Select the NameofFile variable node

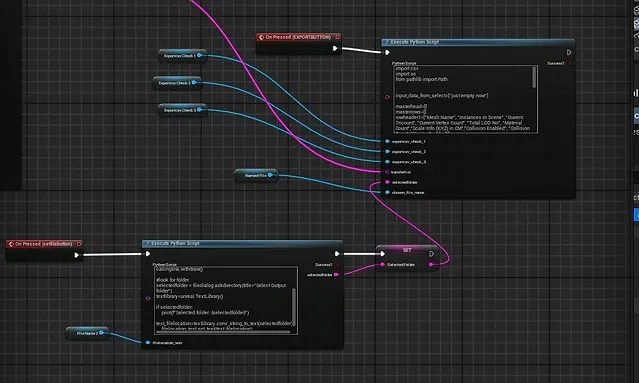click(x=256, y=176)
